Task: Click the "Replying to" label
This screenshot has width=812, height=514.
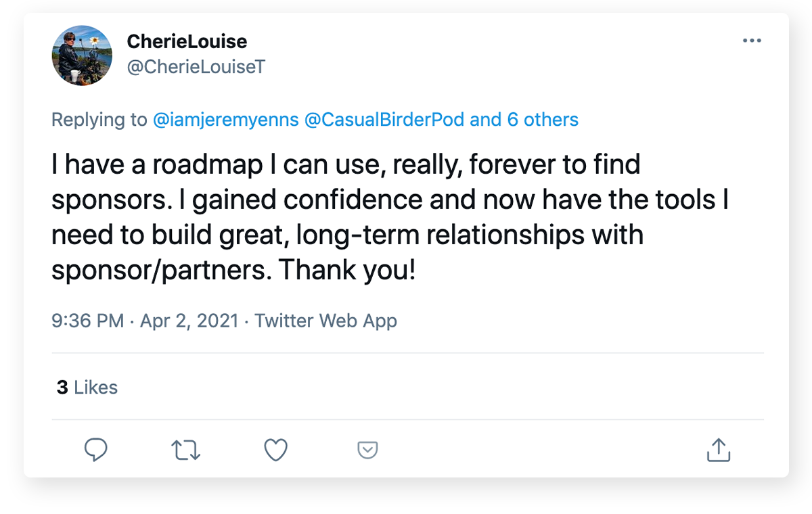Action: pyautogui.click(x=99, y=120)
